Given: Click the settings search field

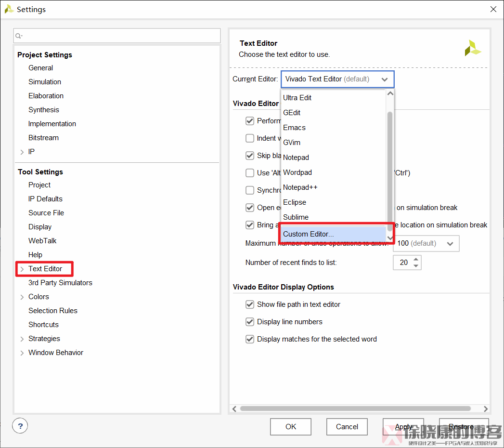Looking at the screenshot, I should coord(117,36).
